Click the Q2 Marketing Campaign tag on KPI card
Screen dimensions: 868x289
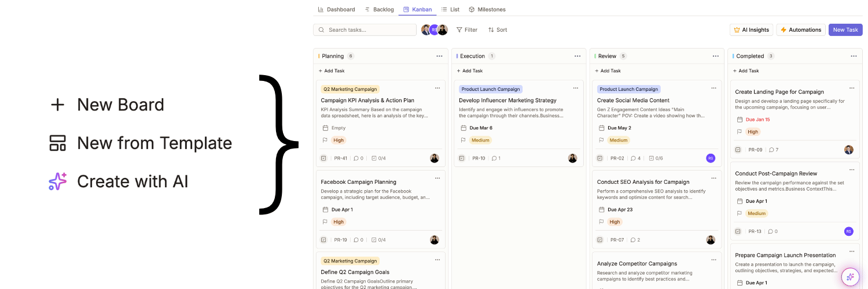tap(350, 89)
